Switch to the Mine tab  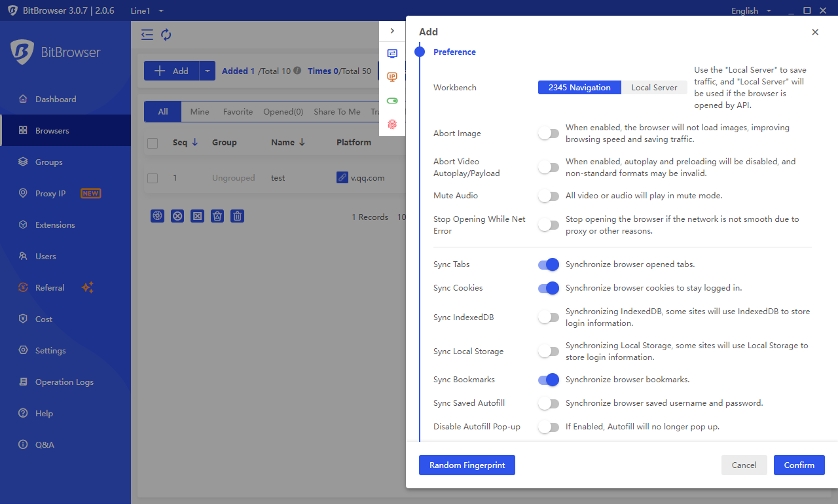(200, 112)
